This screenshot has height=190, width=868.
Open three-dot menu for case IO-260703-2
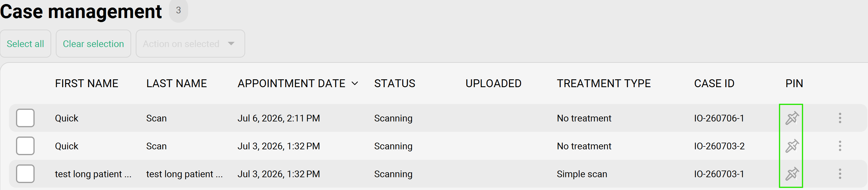tap(840, 146)
